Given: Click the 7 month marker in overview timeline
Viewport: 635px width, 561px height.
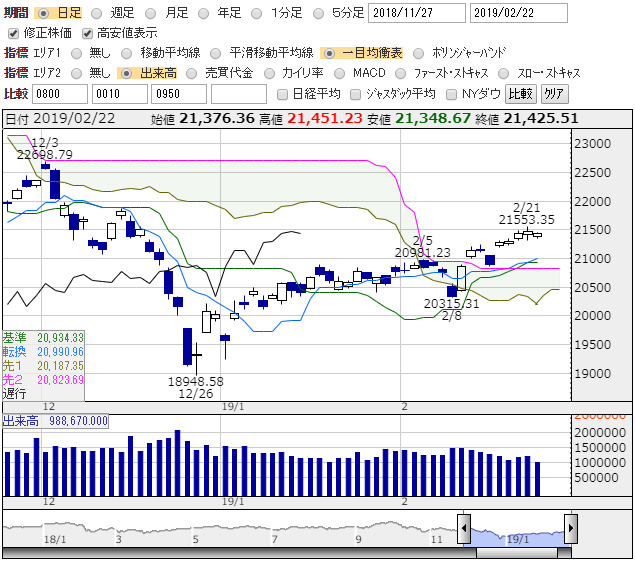Looking at the screenshot, I should (x=275, y=540).
